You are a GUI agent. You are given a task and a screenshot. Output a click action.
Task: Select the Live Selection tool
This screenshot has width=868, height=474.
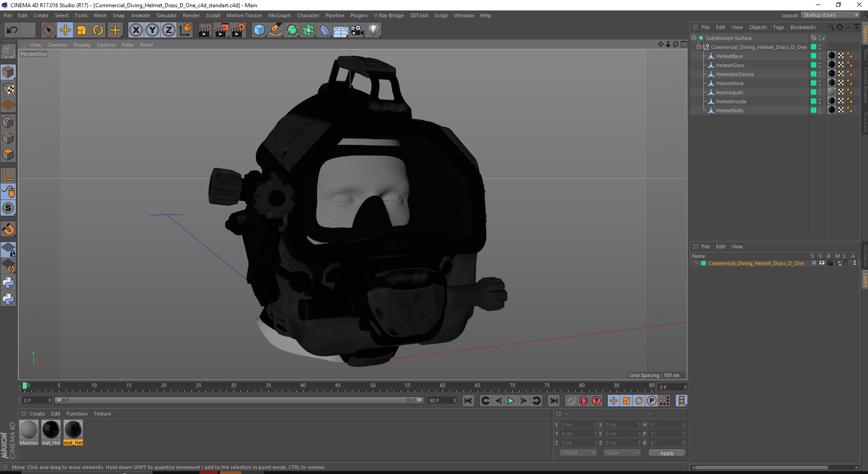tap(49, 30)
